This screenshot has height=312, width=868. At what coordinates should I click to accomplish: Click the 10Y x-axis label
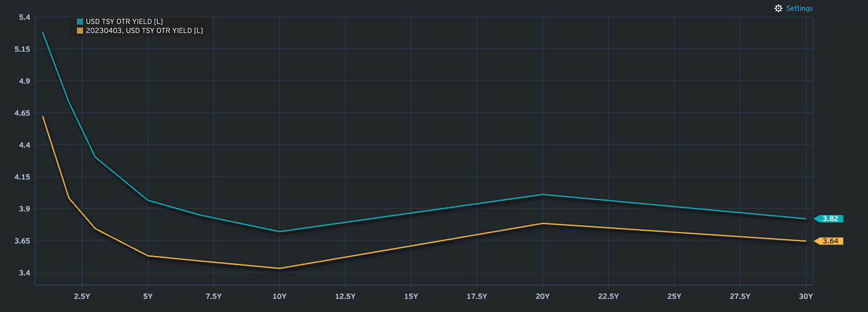[x=279, y=296]
